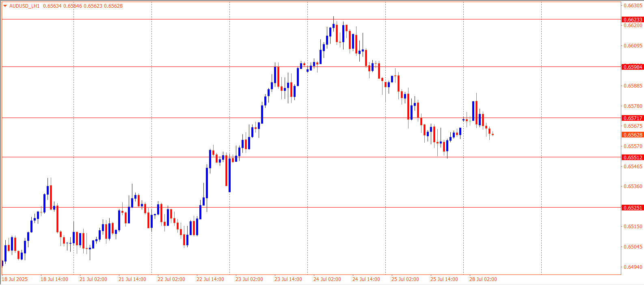Click the 0.64940 price scale value
The width and height of the screenshot is (644, 285).
pos(633,267)
